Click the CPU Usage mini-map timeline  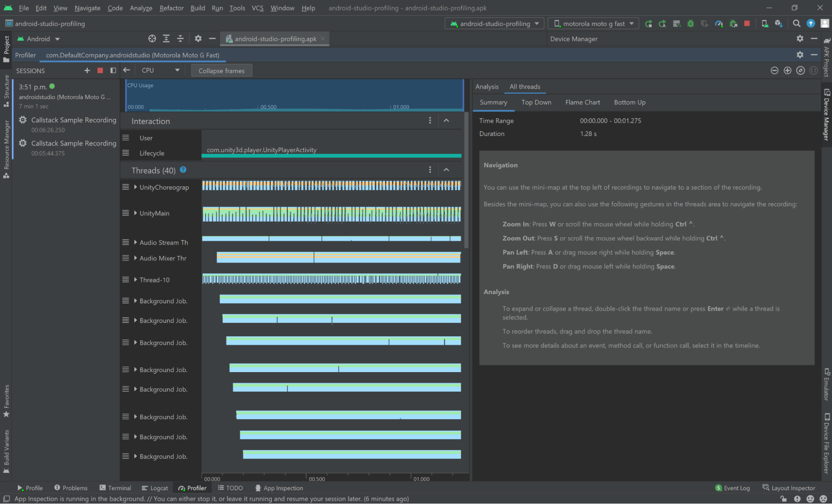tap(294, 96)
